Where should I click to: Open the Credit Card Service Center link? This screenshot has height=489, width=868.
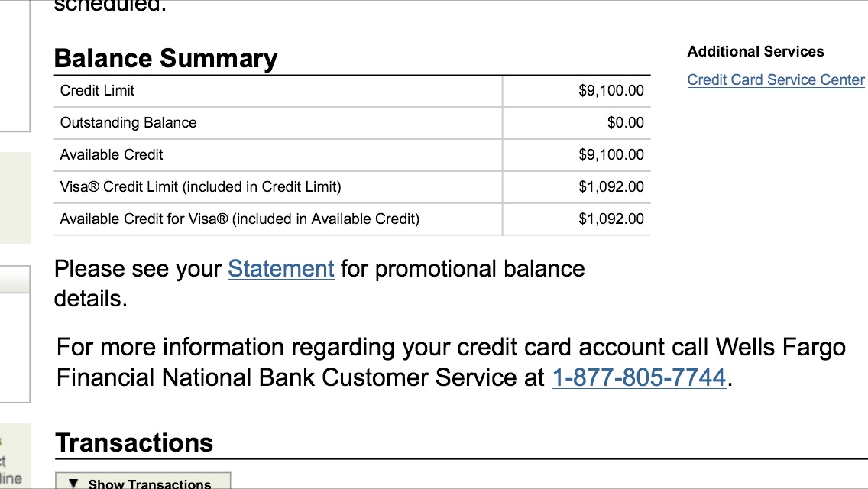tap(776, 80)
